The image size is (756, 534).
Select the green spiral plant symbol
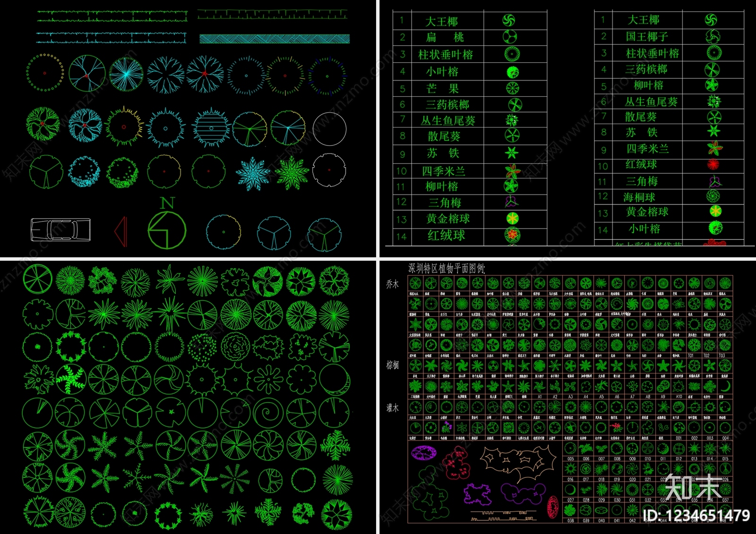(x=268, y=412)
